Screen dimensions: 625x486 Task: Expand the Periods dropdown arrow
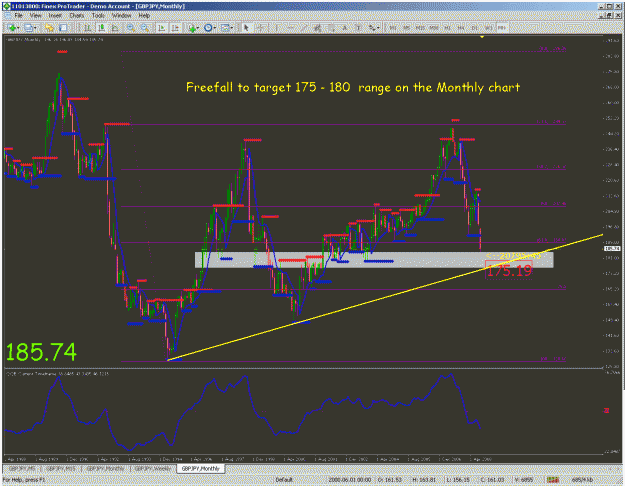[x=215, y=28]
